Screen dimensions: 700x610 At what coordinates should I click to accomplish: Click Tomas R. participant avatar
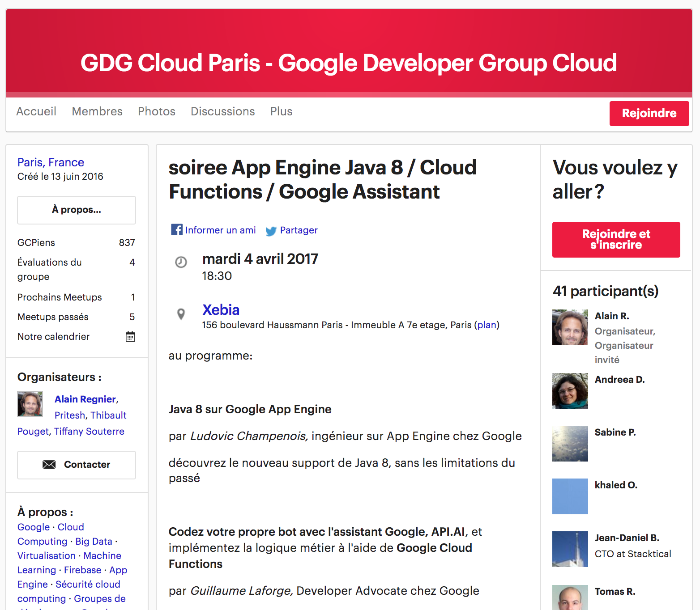[x=570, y=597]
